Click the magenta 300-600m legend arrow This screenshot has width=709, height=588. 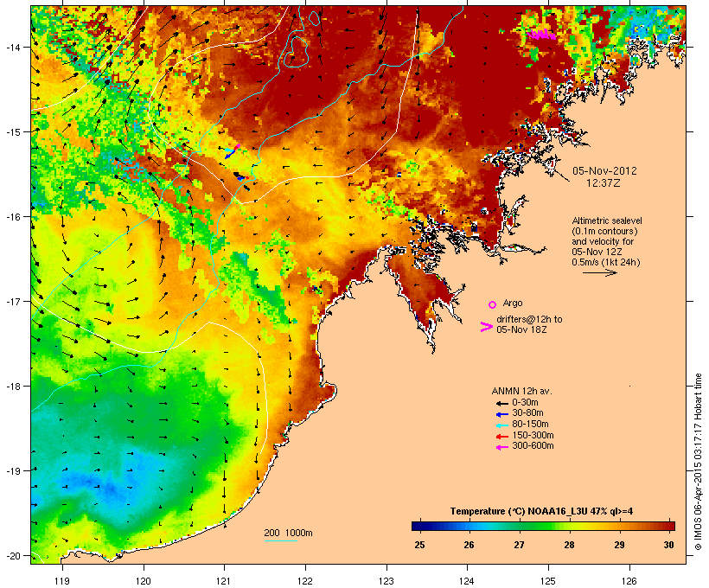[x=501, y=447]
